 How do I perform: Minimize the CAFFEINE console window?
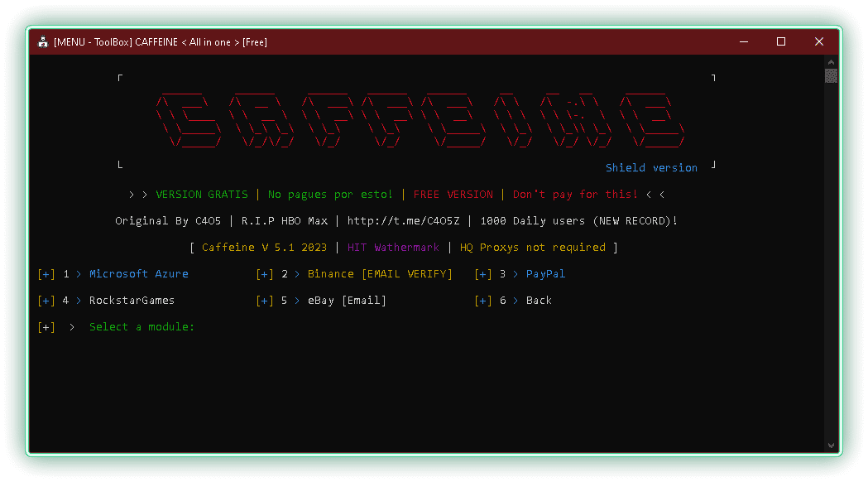click(x=743, y=42)
